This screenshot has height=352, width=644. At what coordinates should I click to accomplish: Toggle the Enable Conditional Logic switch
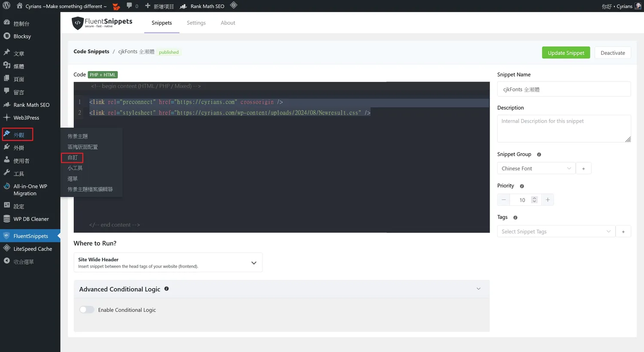[x=87, y=310]
